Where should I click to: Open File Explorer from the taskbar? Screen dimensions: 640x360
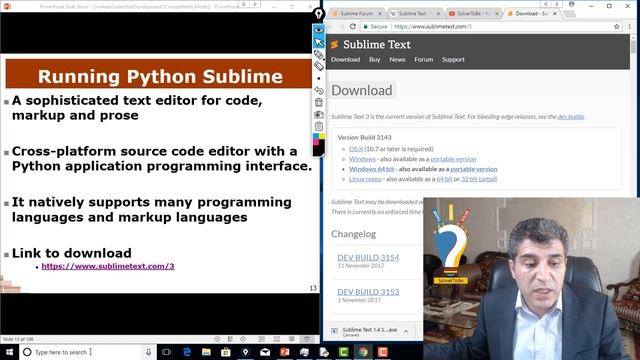(206, 352)
